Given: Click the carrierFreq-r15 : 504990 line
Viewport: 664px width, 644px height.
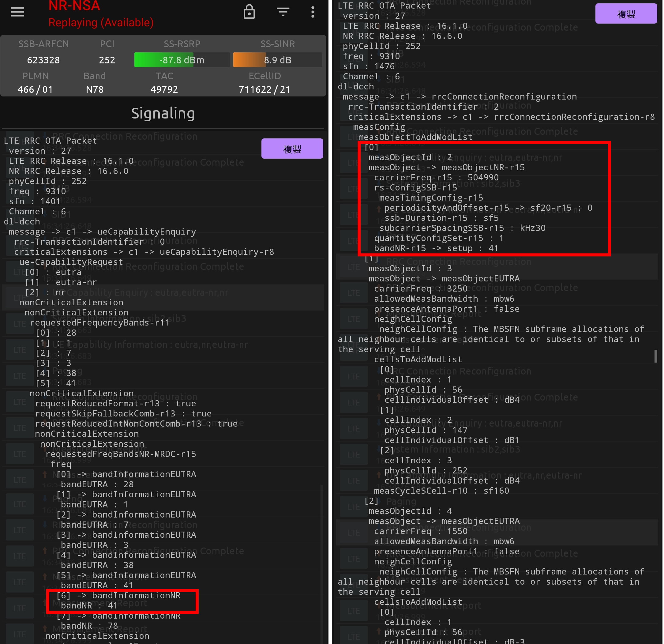Looking at the screenshot, I should (436, 178).
